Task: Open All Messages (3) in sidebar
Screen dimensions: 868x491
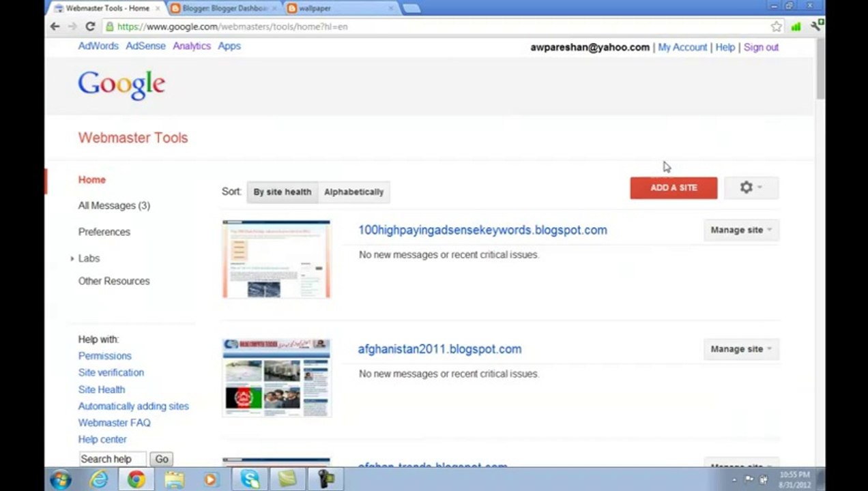Action: (114, 205)
